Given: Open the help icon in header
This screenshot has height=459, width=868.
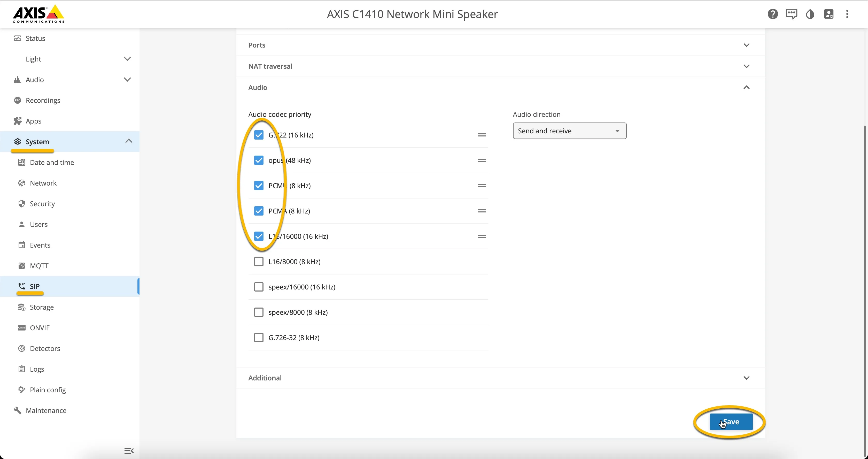Looking at the screenshot, I should point(773,14).
